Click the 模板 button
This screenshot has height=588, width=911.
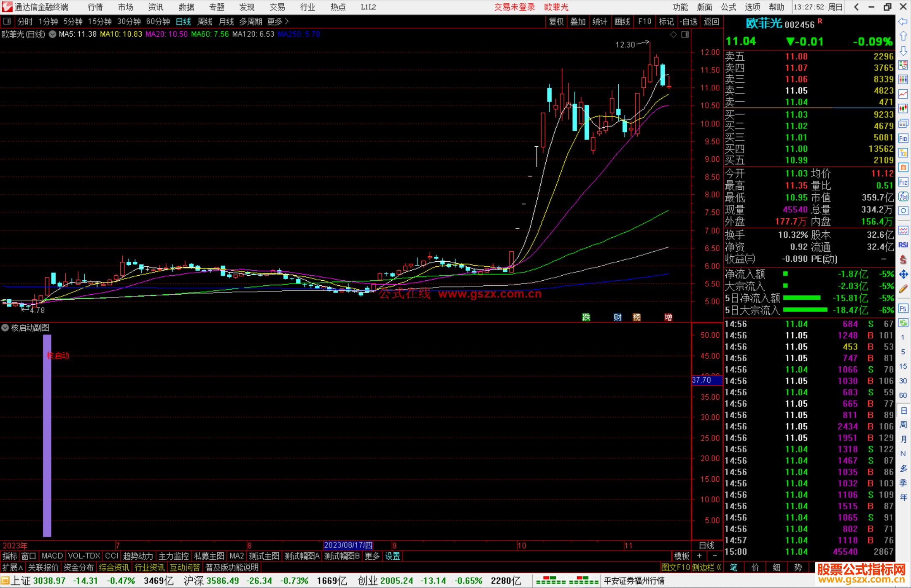[x=682, y=556]
